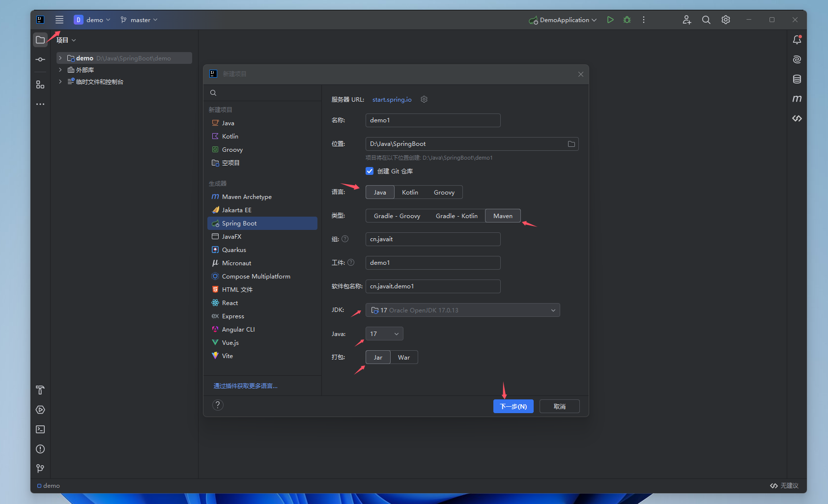This screenshot has height=504, width=828.
Task: Open the demo project dropdown
Action: (92, 20)
